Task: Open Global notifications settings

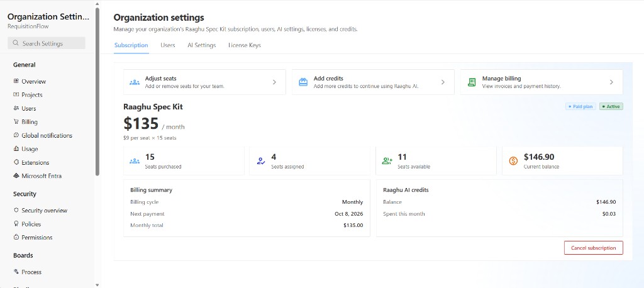Action: (47, 135)
